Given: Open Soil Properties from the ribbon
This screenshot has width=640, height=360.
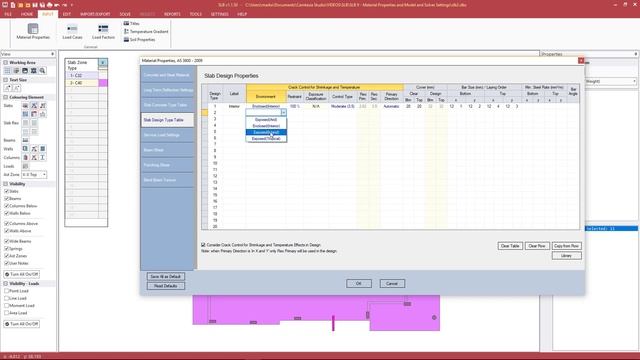Looking at the screenshot, I should tap(139, 40).
